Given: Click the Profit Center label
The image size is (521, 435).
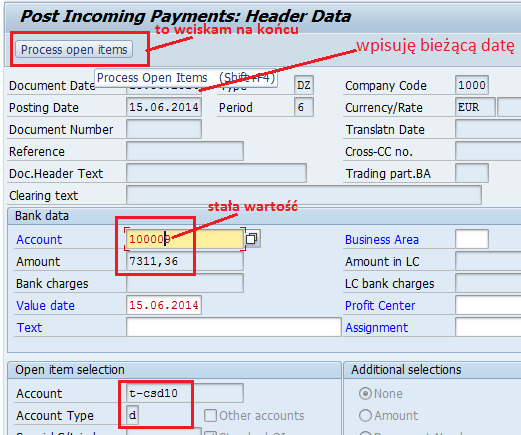Looking at the screenshot, I should point(380,305).
